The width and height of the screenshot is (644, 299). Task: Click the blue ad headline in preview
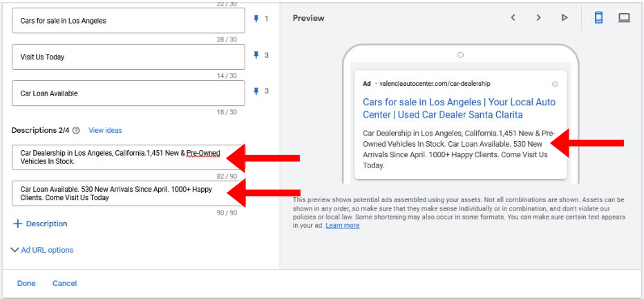point(459,108)
